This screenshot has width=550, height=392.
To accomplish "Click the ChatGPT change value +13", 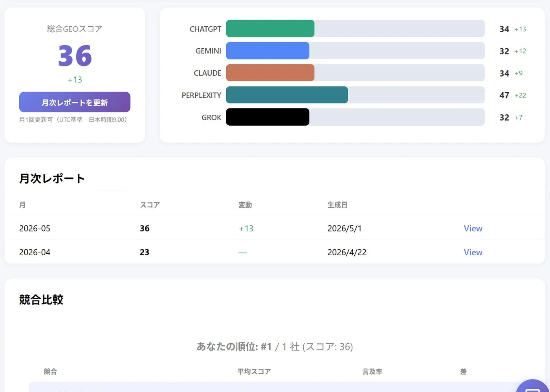I will pyautogui.click(x=520, y=29).
